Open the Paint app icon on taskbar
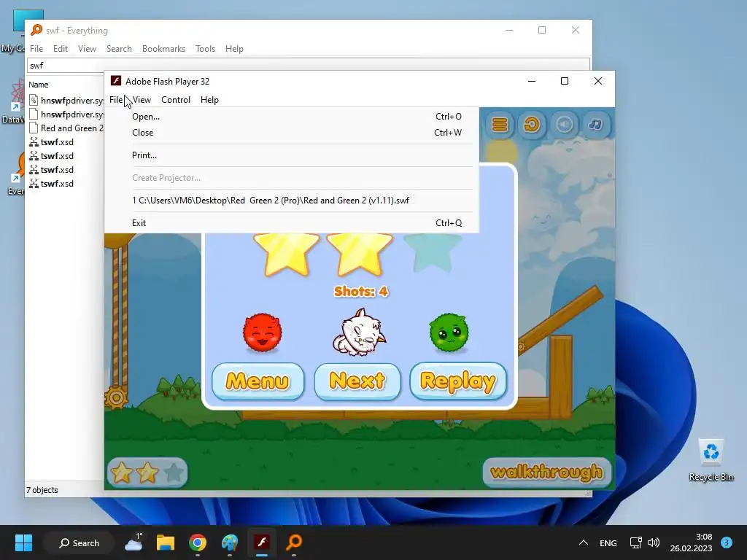This screenshot has width=747, height=560. [x=230, y=542]
